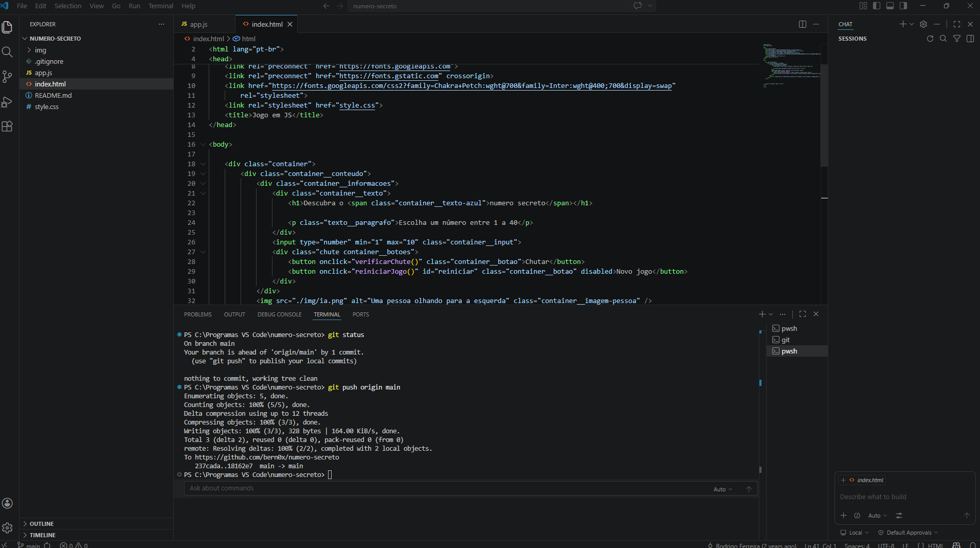Screen dimensions: 980x548
Task: Maximize the terminal panel size
Action: [803, 314]
